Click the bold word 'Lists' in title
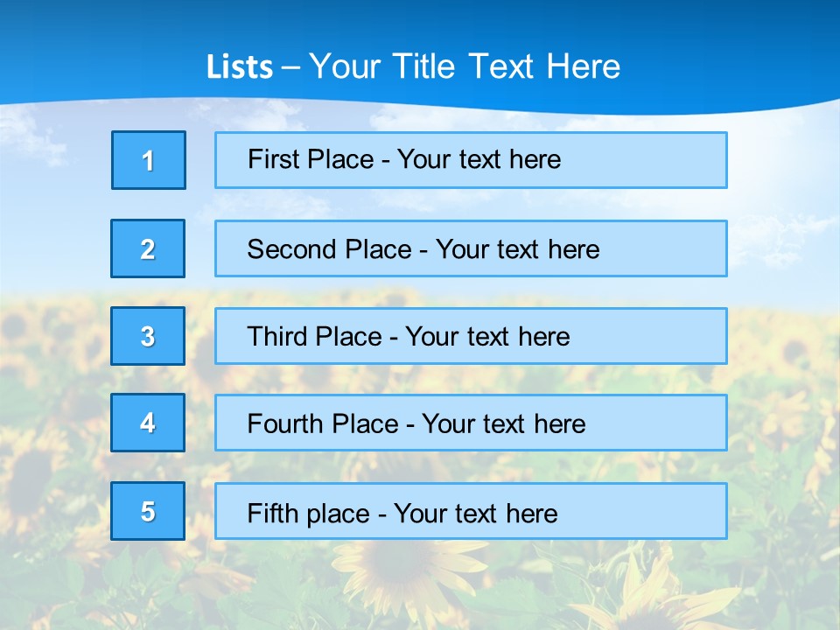Screen dimensions: 840x630 [239, 66]
